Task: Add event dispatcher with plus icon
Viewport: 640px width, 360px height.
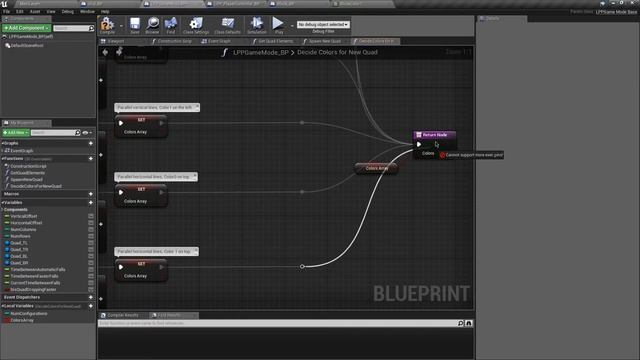Action: click(x=91, y=297)
